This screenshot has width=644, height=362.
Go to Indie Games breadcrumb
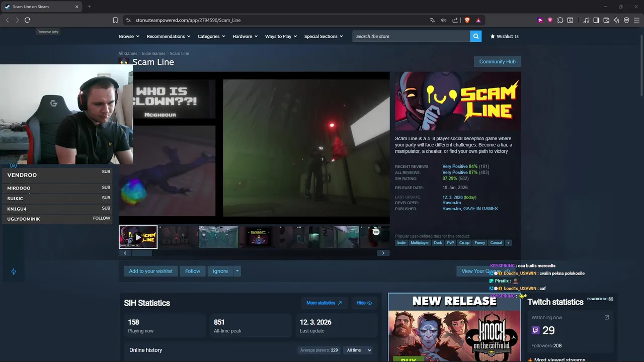pos(153,53)
